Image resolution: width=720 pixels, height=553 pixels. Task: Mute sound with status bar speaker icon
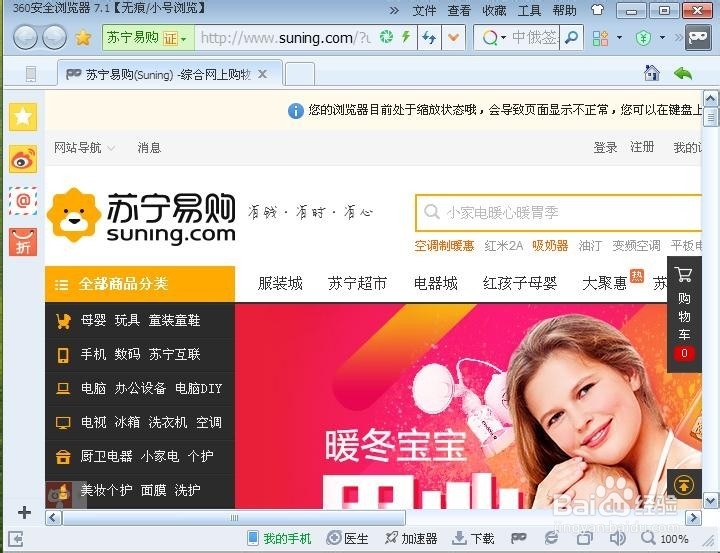pos(618,538)
